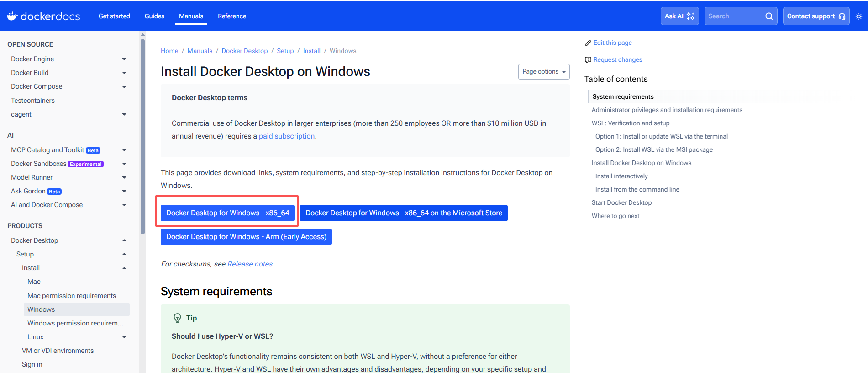This screenshot has height=373, width=868.
Task: Jump to WSL: Verification and setup
Action: [x=631, y=123]
